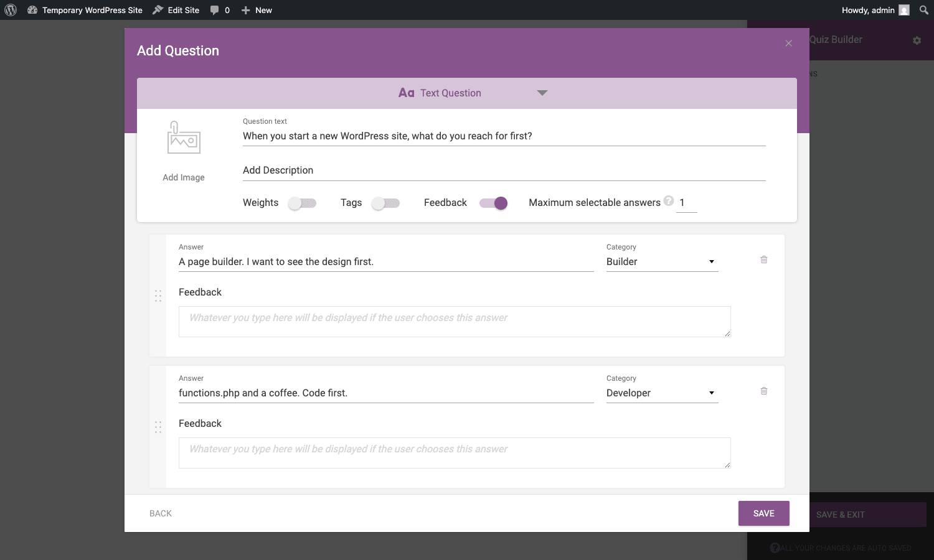The height and width of the screenshot is (560, 934).
Task: Click the Add Image placeholder icon
Action: tap(184, 138)
